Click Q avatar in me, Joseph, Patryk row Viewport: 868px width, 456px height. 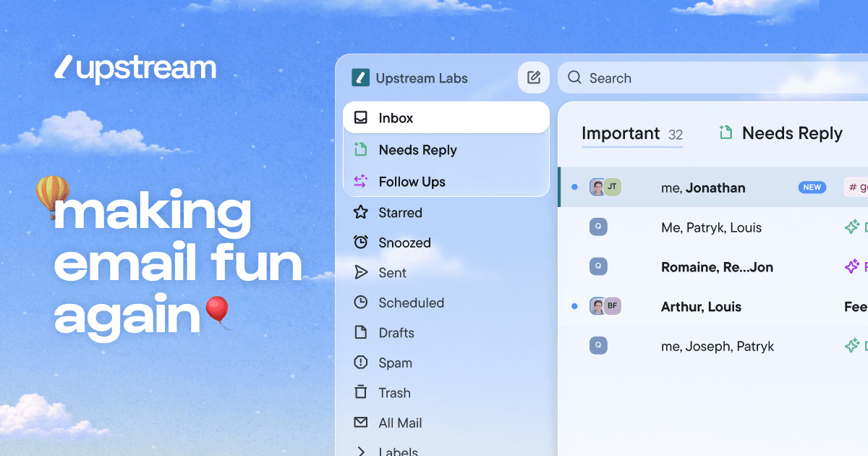click(598, 346)
